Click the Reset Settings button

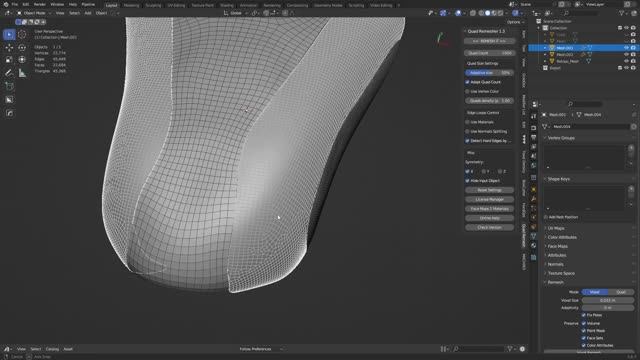[489, 190]
